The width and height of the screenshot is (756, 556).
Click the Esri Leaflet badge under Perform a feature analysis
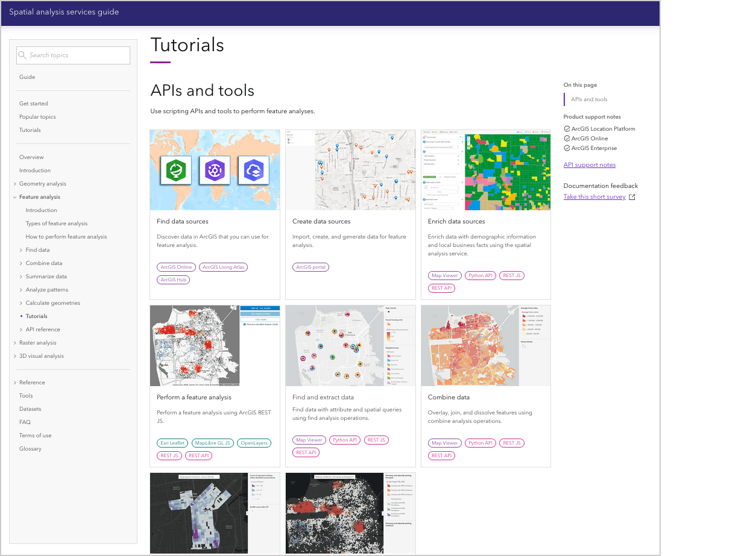(x=172, y=442)
